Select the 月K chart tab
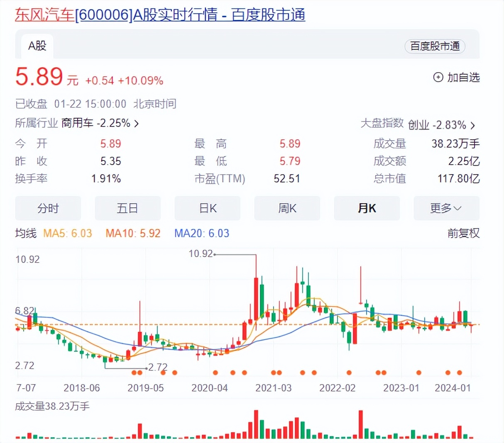This screenshot has width=504, height=443. (x=367, y=208)
